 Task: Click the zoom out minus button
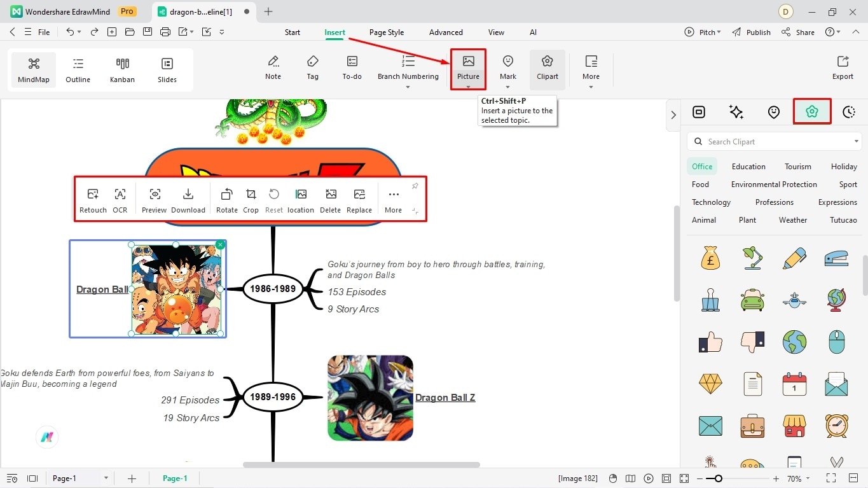click(x=699, y=478)
